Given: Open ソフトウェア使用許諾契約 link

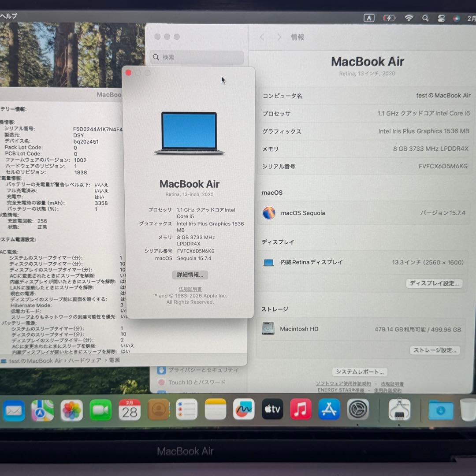Looking at the screenshot, I should click(x=343, y=384).
